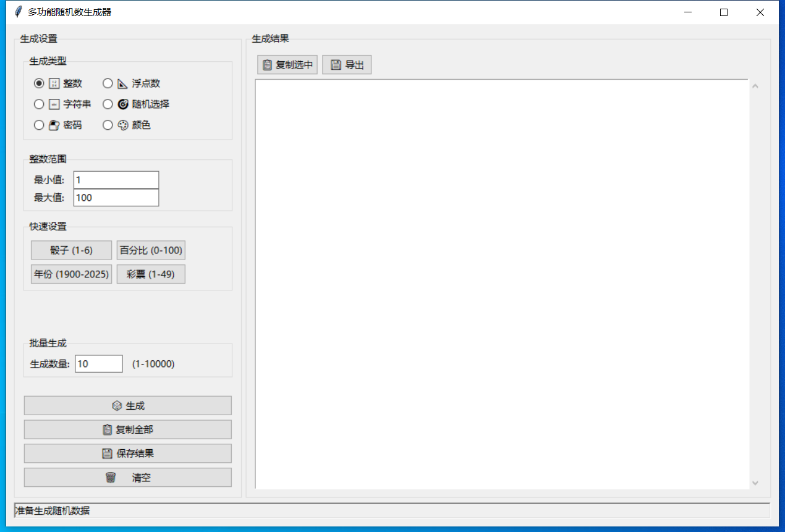Screen dimensions: 785x532
Task: Click the palette icon beside 颜色
Action: [x=122, y=125]
